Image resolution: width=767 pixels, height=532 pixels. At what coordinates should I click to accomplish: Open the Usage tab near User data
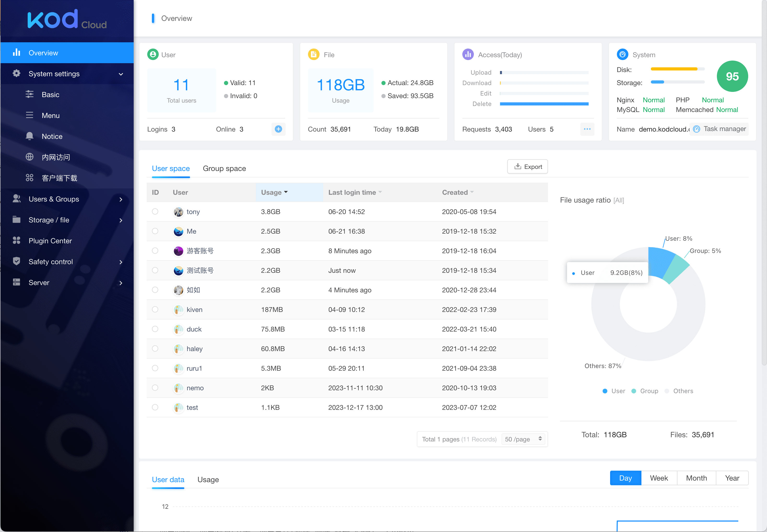point(208,479)
